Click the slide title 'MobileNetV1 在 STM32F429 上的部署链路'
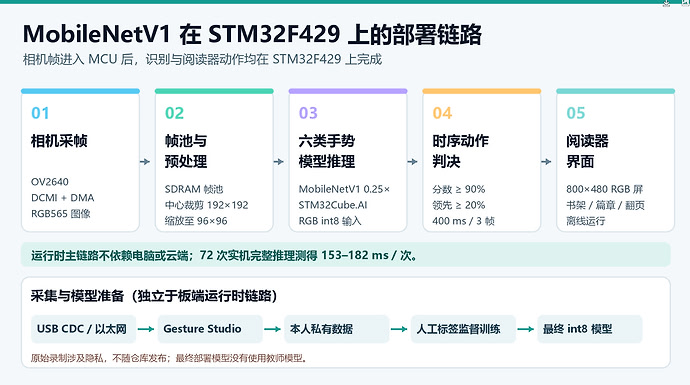 click(252, 34)
